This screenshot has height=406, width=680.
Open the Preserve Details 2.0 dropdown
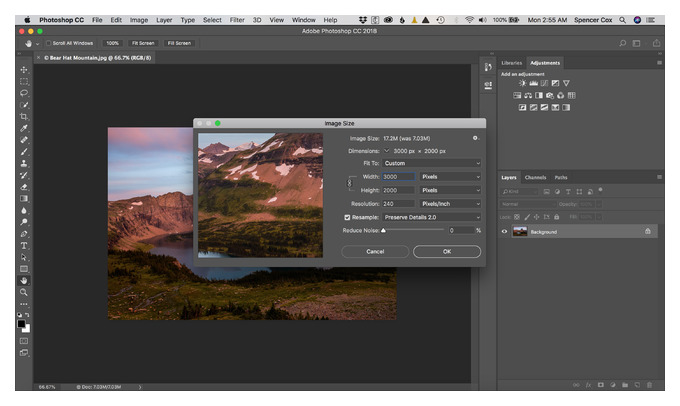[x=432, y=217]
